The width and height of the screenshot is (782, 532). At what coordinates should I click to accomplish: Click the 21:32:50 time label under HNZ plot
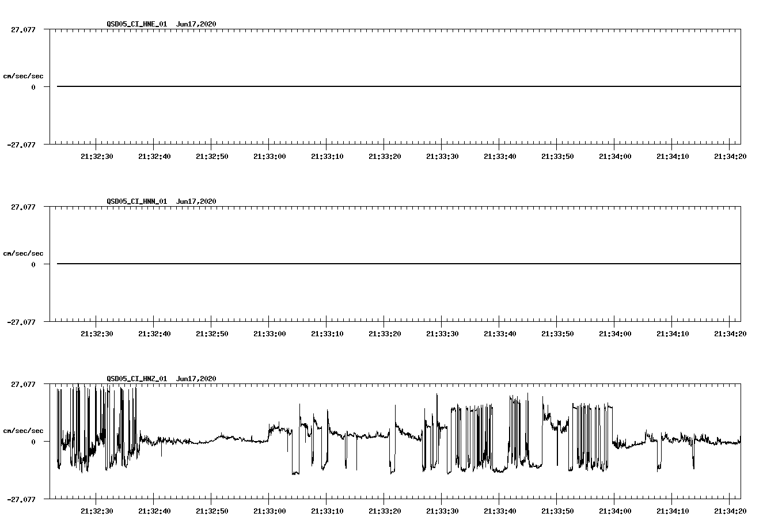pos(212,511)
